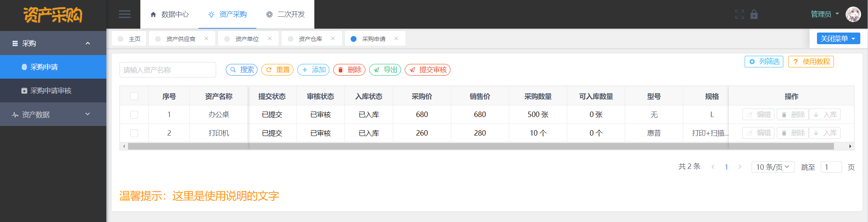Select 采购申请 in the sidebar
868x222 pixels.
53,67
